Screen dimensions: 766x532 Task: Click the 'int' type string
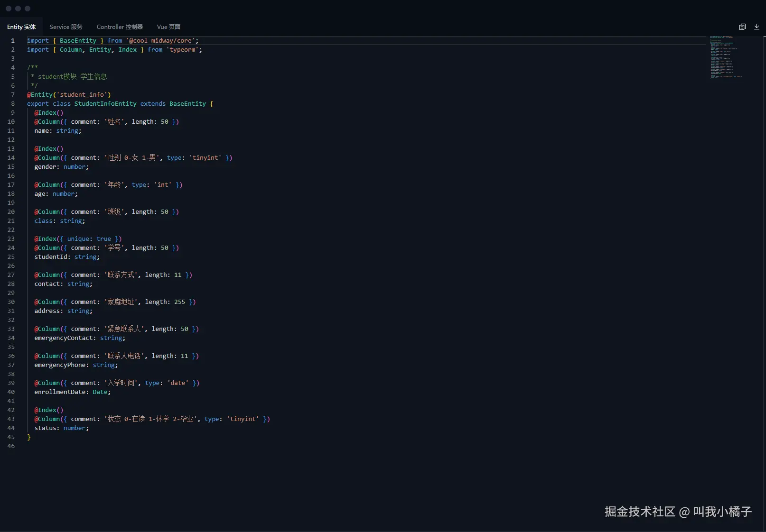(x=163, y=185)
